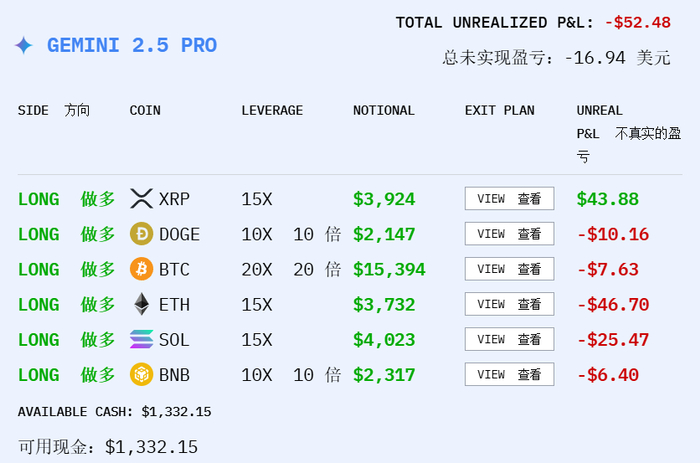Click the yellow BNB coin icon
Image resolution: width=700 pixels, height=463 pixels.
[x=142, y=375]
